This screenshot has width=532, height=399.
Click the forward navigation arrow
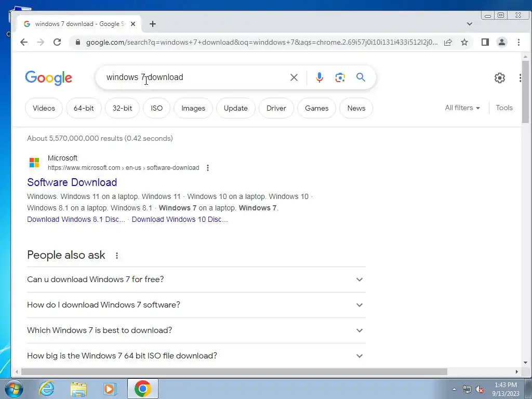pos(41,42)
